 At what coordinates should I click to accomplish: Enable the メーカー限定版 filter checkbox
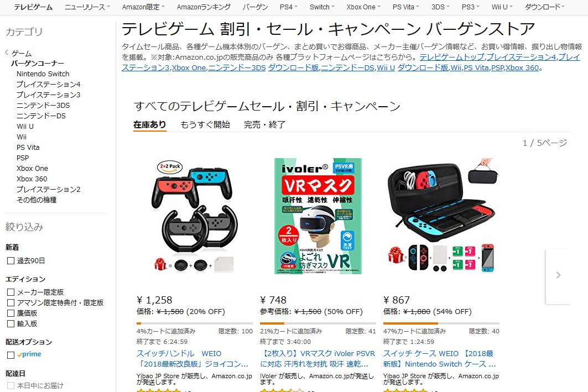click(x=11, y=292)
